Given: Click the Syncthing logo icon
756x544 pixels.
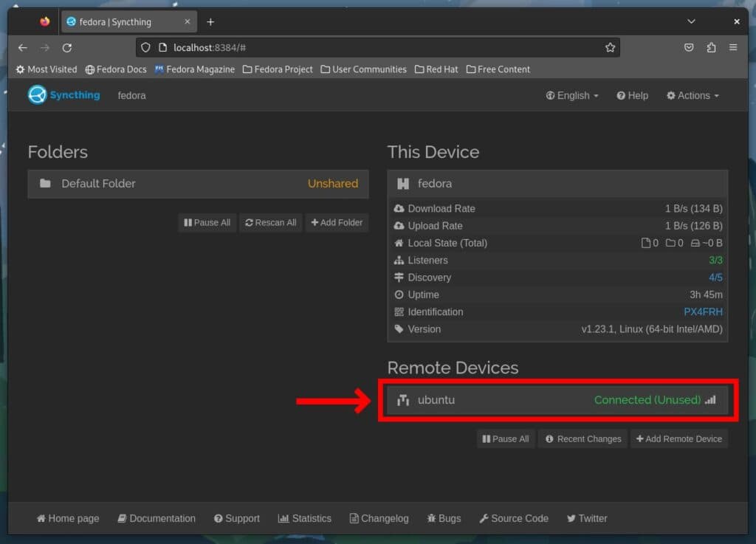Looking at the screenshot, I should click(x=37, y=95).
